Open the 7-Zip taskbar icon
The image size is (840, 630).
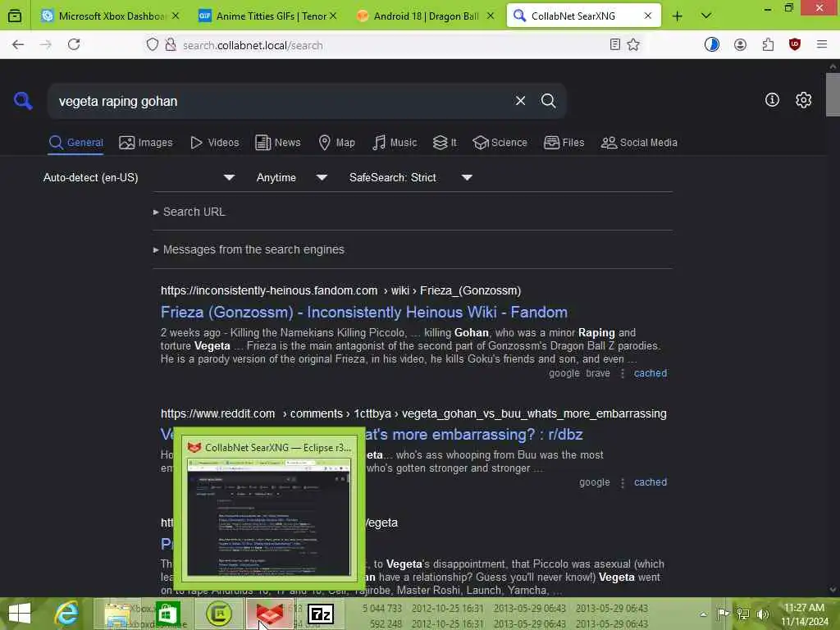[321, 614]
